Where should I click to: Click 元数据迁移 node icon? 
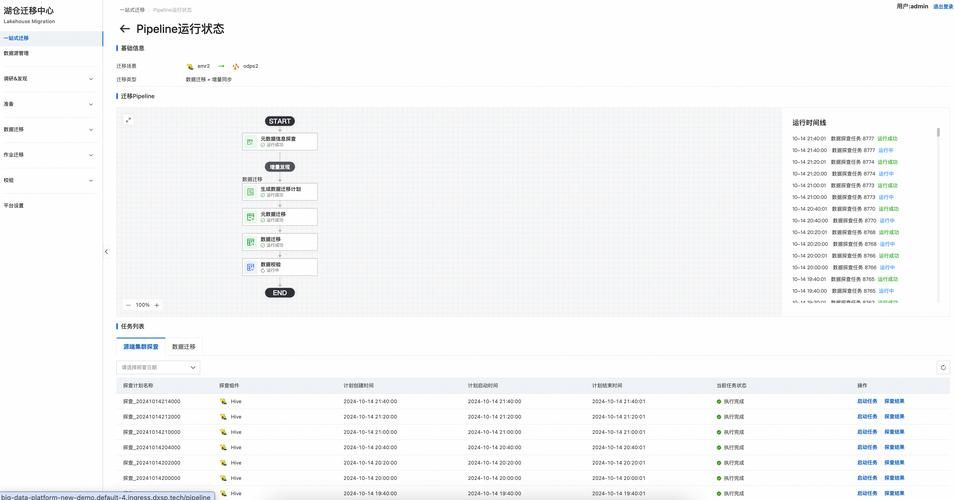point(250,217)
